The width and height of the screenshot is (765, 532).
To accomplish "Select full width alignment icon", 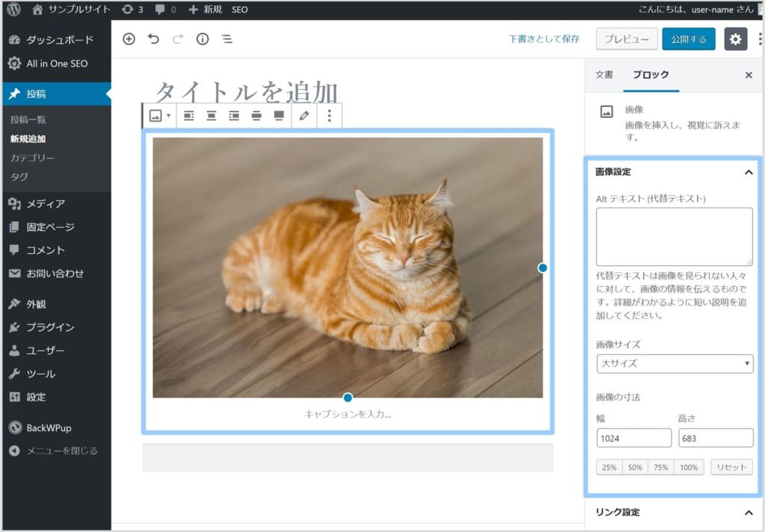I will pyautogui.click(x=279, y=116).
